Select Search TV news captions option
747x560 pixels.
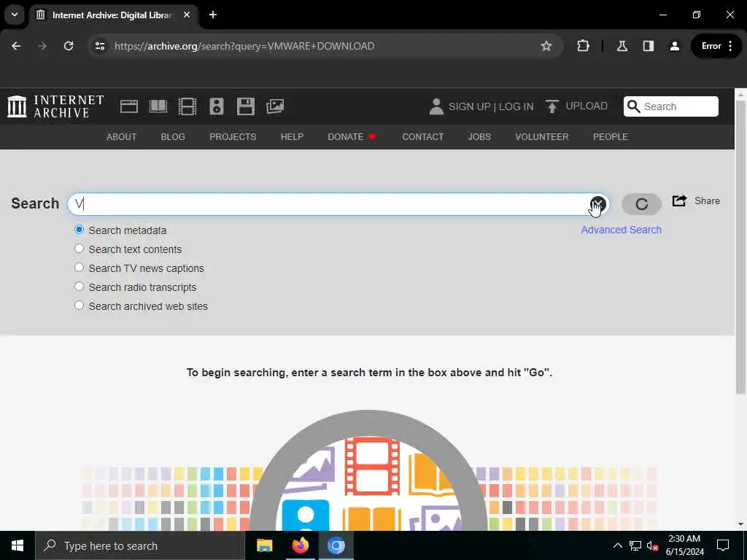coord(79,268)
